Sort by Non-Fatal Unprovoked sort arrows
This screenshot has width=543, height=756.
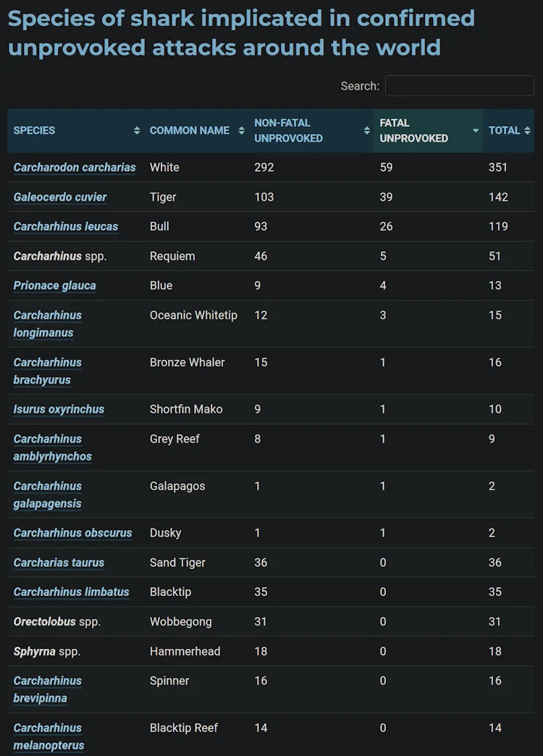[x=367, y=130]
